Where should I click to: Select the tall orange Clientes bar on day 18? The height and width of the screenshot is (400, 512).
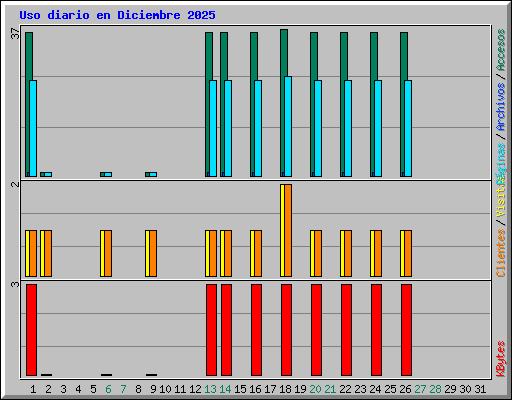pos(288,230)
